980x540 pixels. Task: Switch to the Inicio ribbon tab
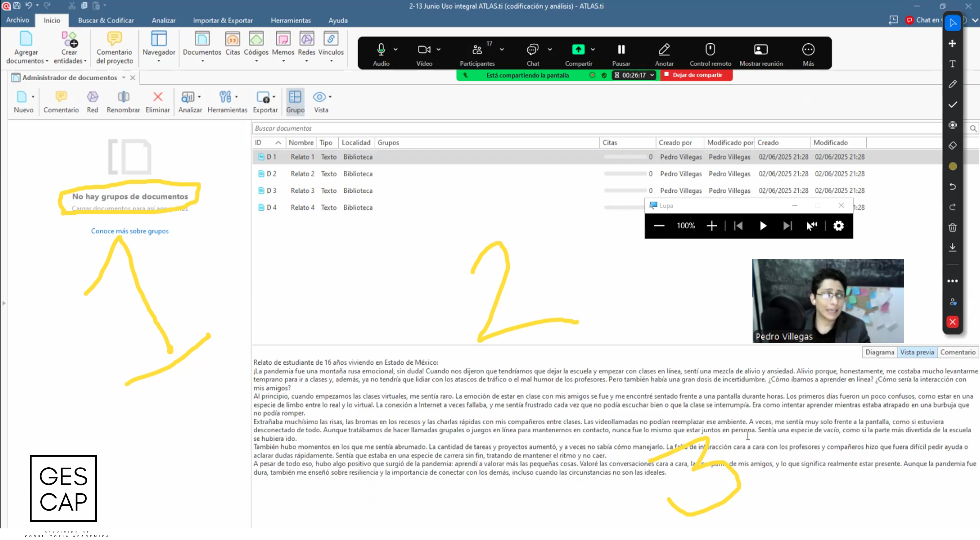point(52,20)
